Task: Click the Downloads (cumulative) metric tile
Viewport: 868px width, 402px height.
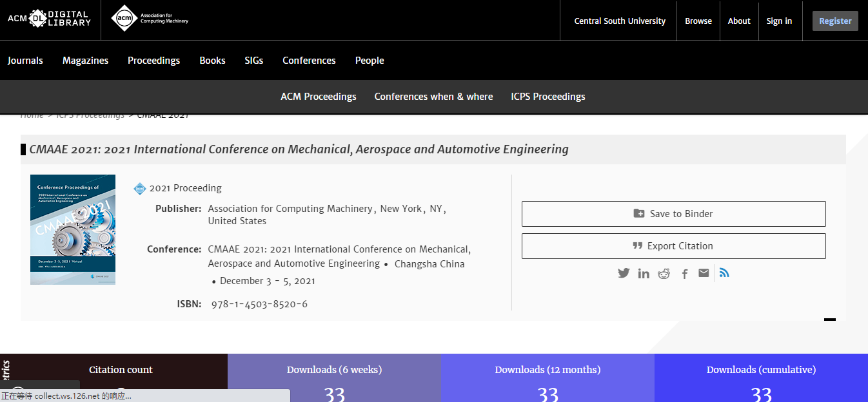Action: point(761,378)
